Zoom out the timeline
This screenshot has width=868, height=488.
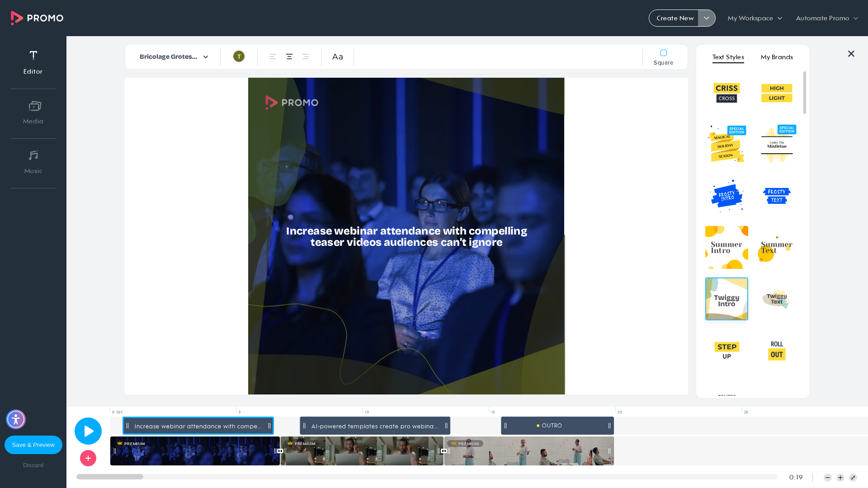(x=828, y=478)
